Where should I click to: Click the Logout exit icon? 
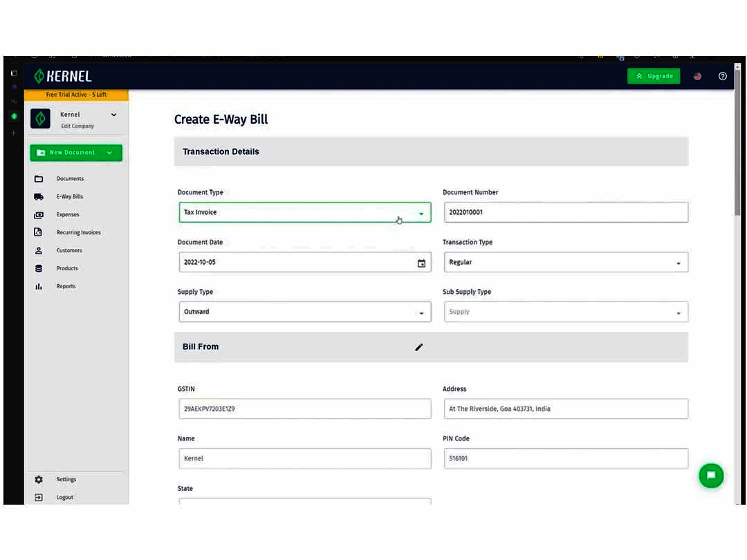pos(39,497)
